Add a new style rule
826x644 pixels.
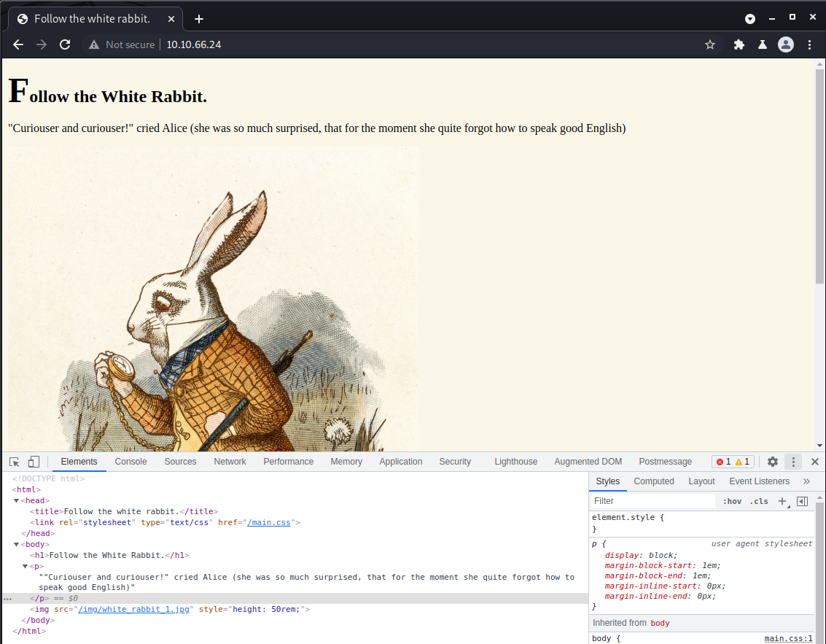783,501
